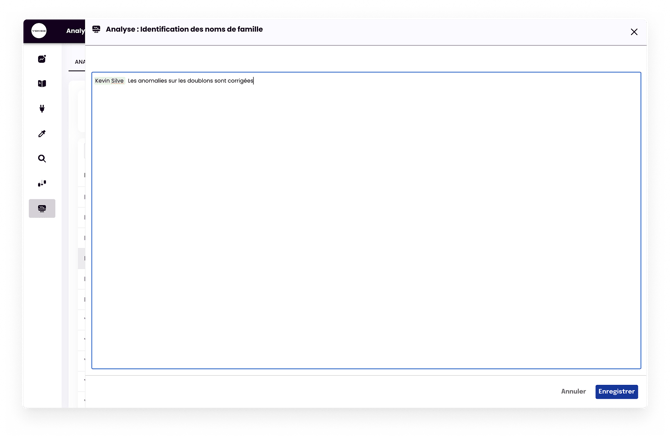Click the round logo in the header
Viewport: 670px width, 436px height.
pos(39,31)
